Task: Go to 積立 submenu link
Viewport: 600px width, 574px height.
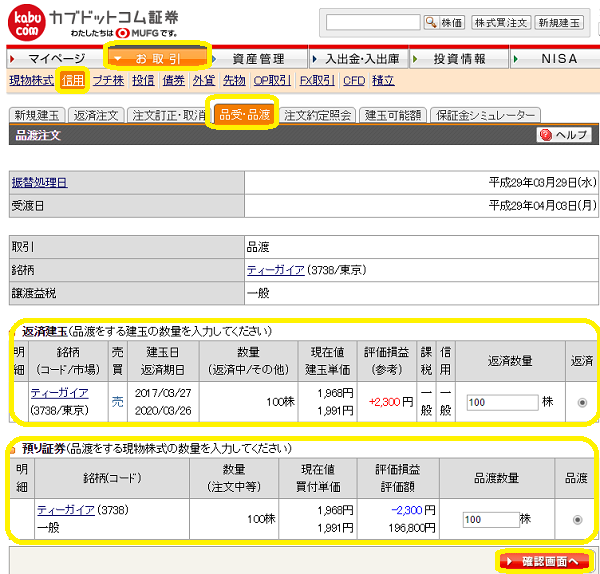Action: (x=383, y=80)
